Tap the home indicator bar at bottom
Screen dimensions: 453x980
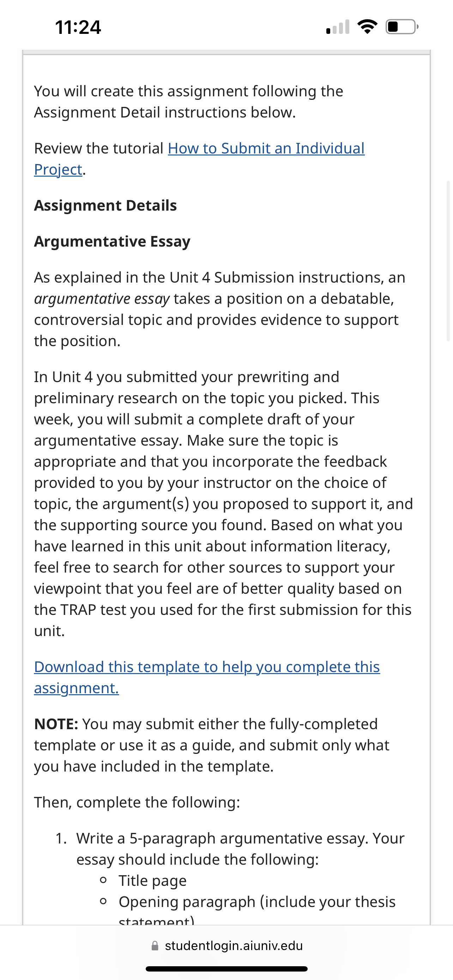227,969
